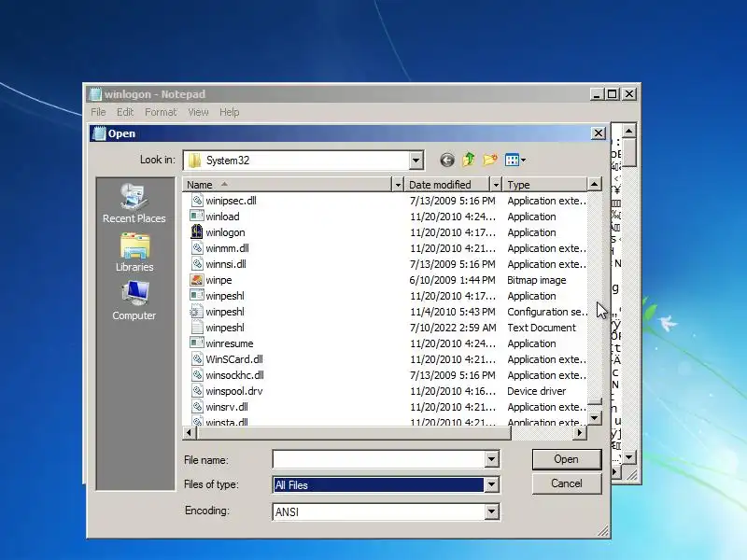Select the winipsec.dll file icon

click(x=197, y=201)
